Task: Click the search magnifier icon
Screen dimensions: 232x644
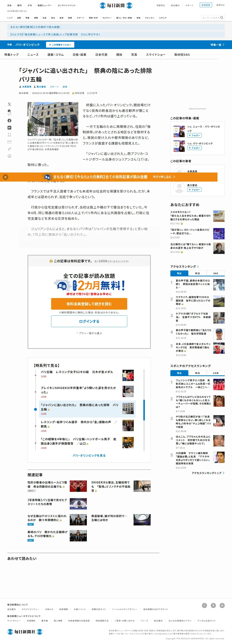Action: 222,17
